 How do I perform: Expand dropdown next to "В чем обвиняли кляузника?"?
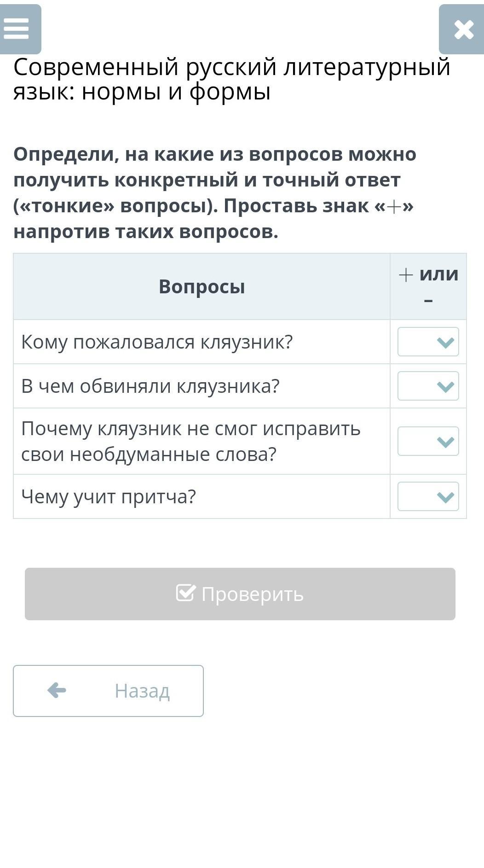[428, 386]
